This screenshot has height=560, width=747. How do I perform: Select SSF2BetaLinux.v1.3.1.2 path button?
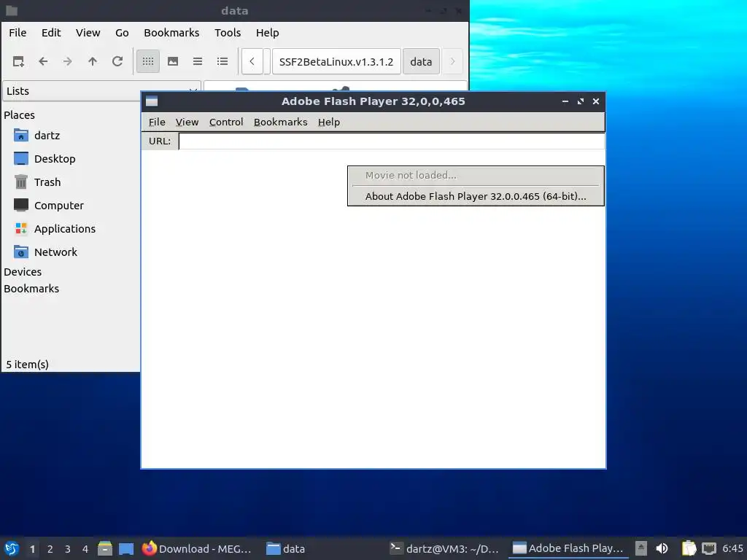336,61
